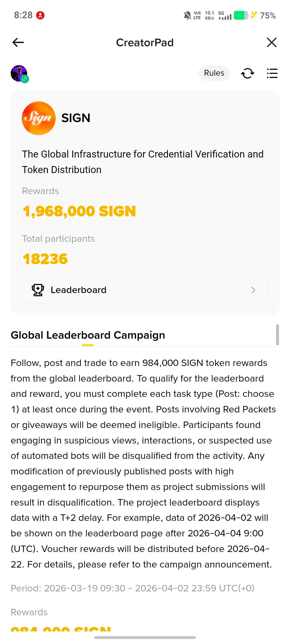Open the Leaderboard row
The image size is (290, 644).
145,290
